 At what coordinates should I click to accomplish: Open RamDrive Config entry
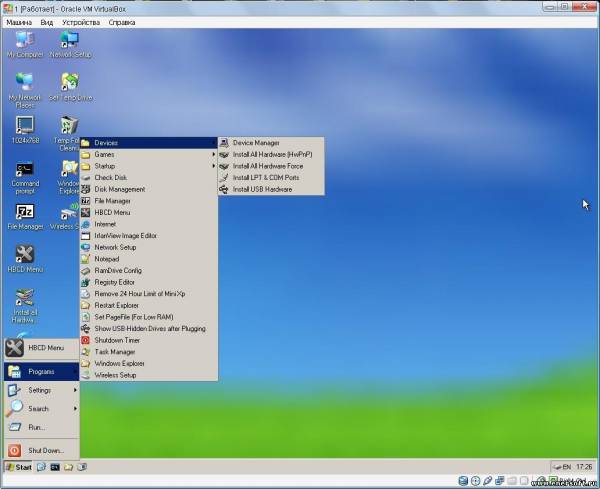click(149, 271)
